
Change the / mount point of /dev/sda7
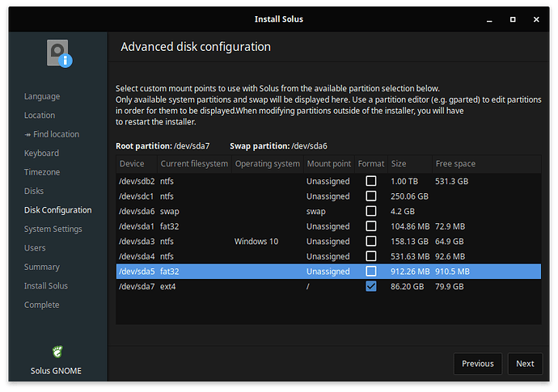coord(308,286)
